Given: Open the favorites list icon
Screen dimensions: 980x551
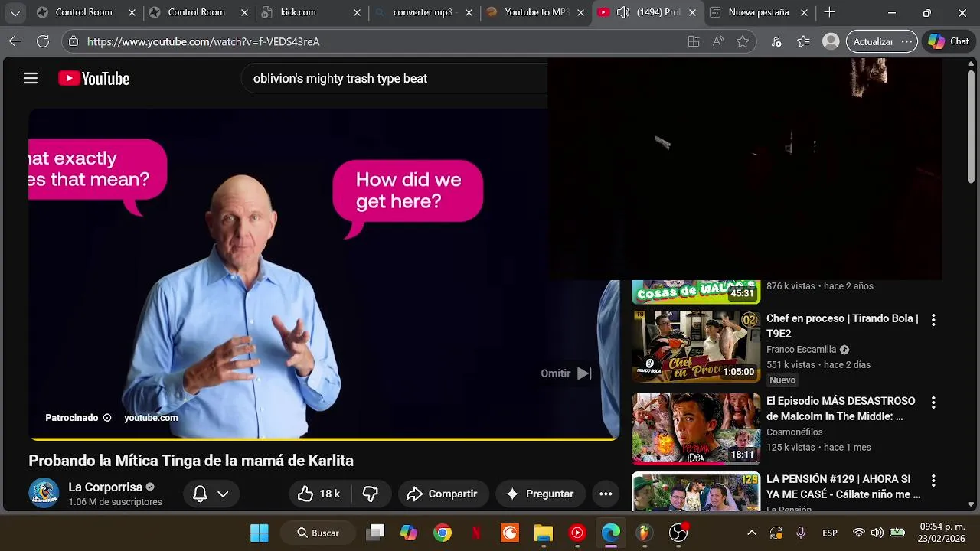Looking at the screenshot, I should point(803,41).
